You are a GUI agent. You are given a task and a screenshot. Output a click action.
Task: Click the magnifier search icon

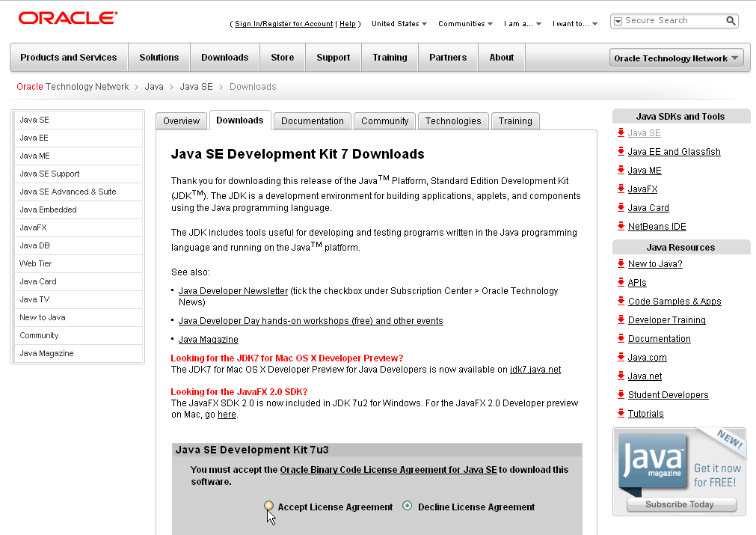[731, 21]
